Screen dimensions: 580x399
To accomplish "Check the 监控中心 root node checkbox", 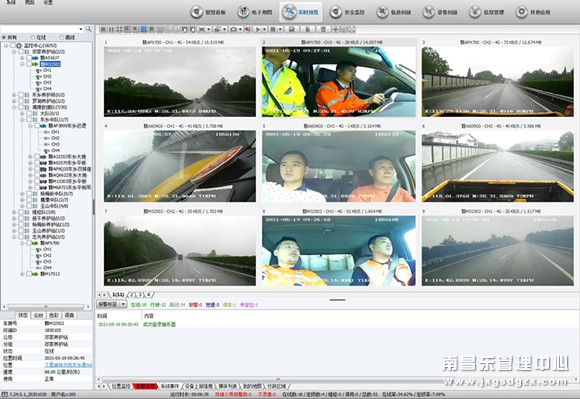I will tap(13, 45).
